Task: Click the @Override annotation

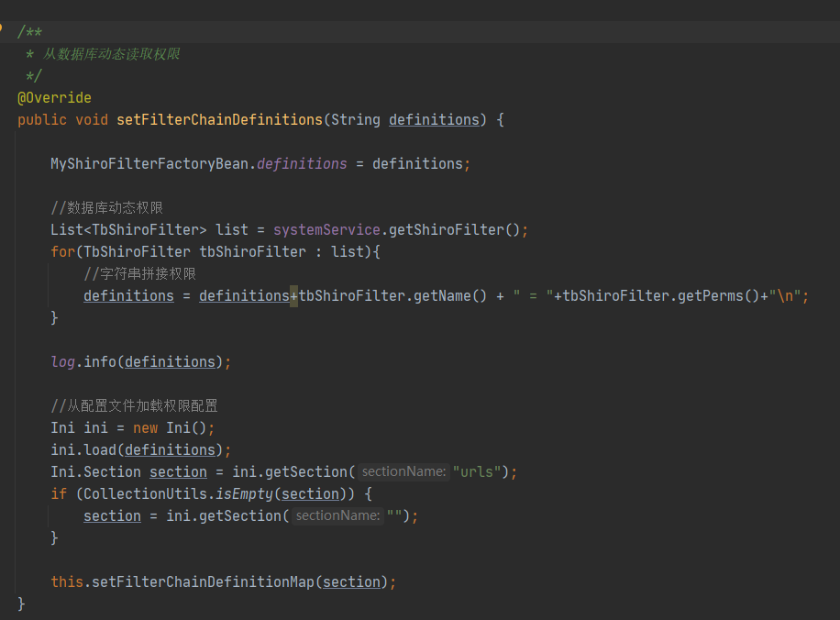Action: 54,98
